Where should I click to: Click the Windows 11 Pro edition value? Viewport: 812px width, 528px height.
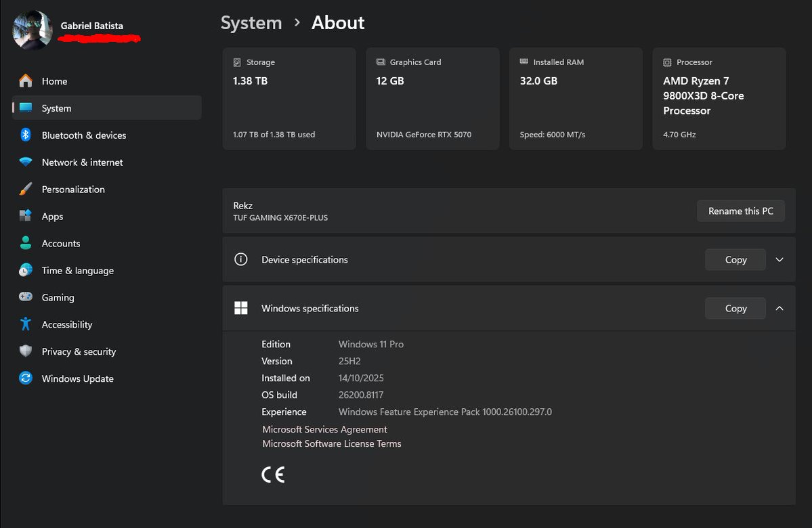(x=371, y=345)
